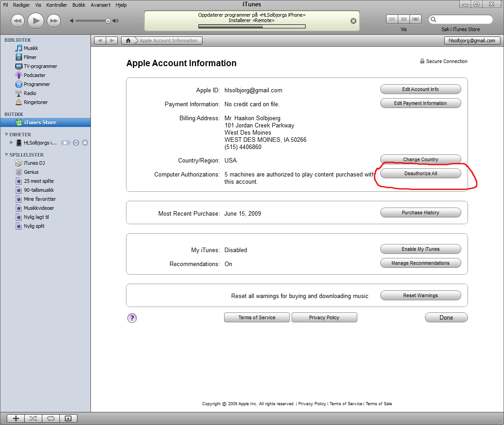The width and height of the screenshot is (504, 425).
Task: Cancel the Remote install with the X icon
Action: coord(353,21)
